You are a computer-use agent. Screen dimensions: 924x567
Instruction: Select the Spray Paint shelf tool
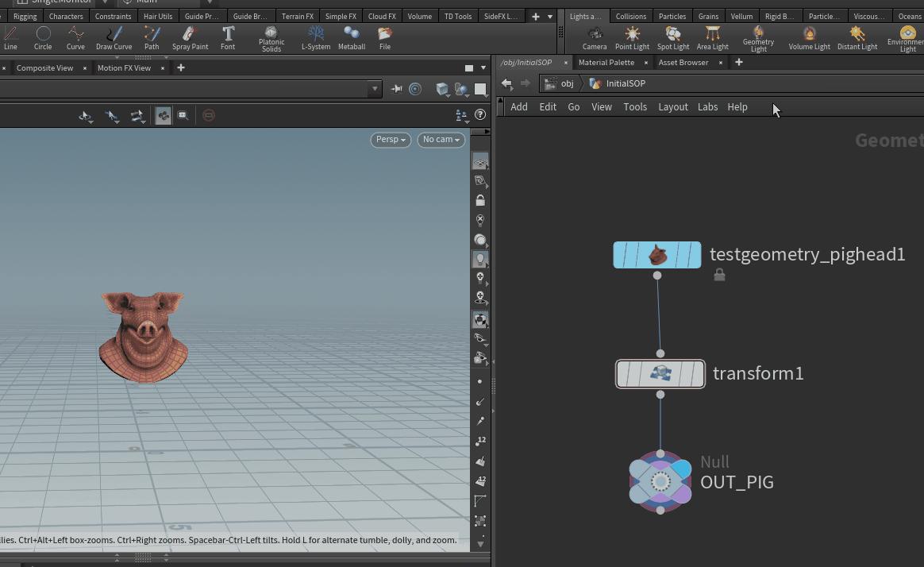coord(190,37)
